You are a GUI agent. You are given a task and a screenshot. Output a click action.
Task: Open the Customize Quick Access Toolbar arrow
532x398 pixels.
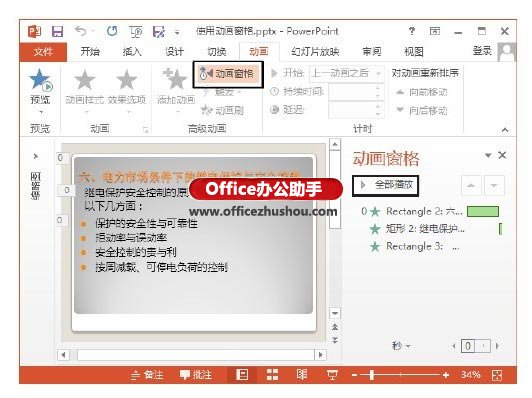click(177, 33)
